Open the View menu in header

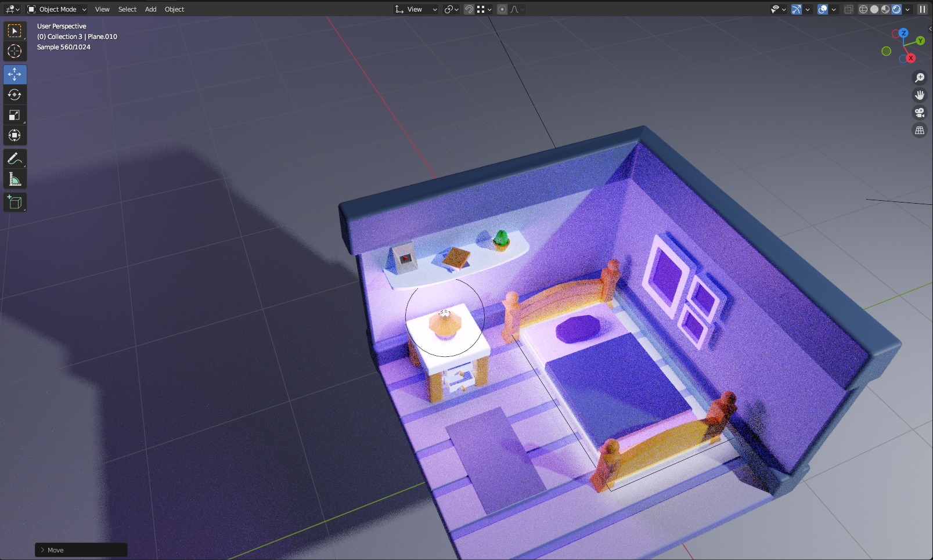tap(102, 9)
